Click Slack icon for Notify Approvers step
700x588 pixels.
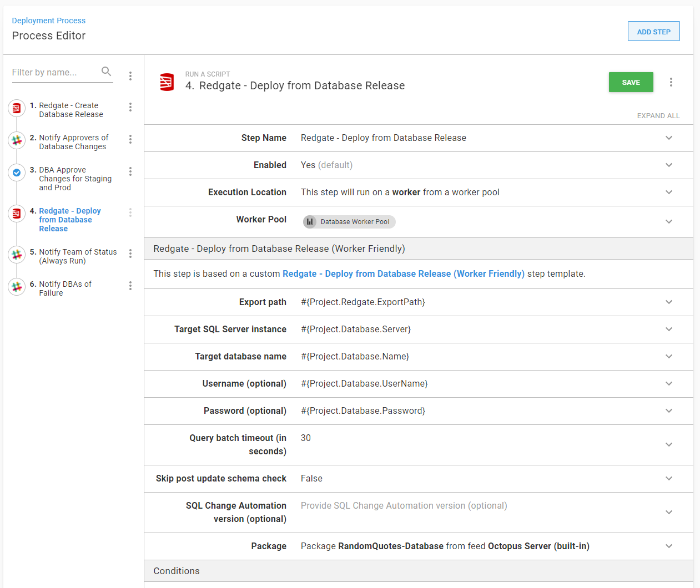tap(17, 140)
